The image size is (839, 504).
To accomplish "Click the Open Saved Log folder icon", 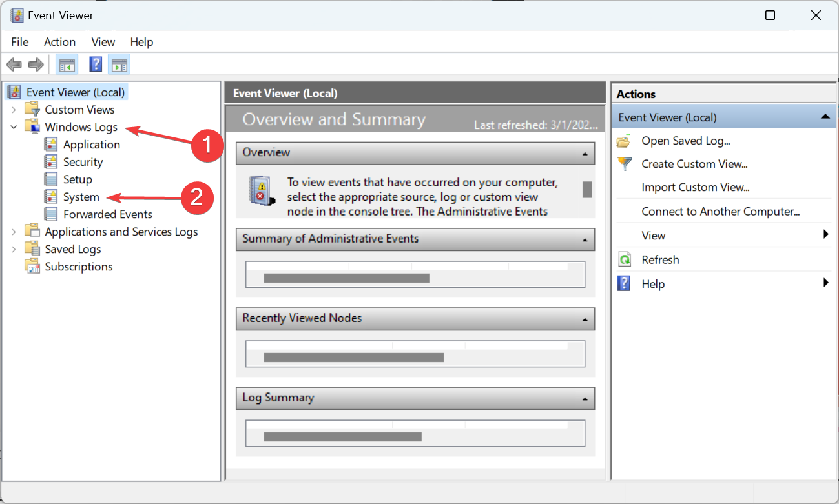I will coord(624,141).
